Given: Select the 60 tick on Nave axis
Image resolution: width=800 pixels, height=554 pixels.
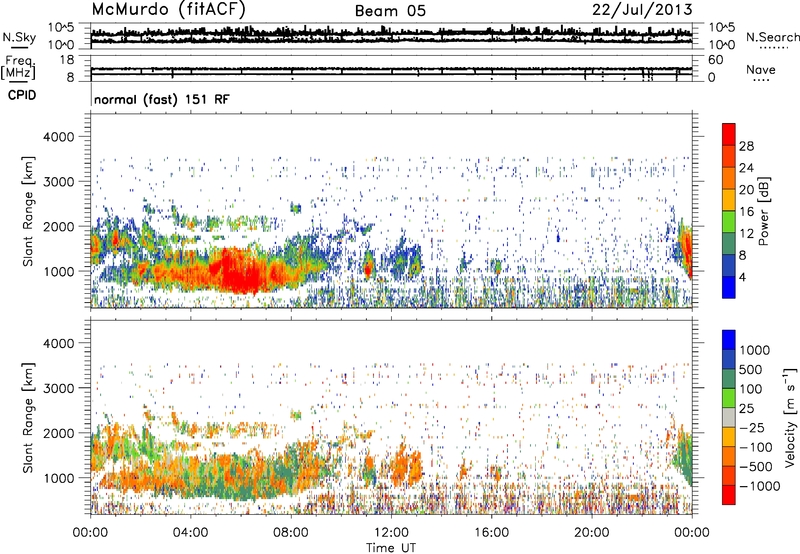Looking at the screenshot, I should 715,60.
